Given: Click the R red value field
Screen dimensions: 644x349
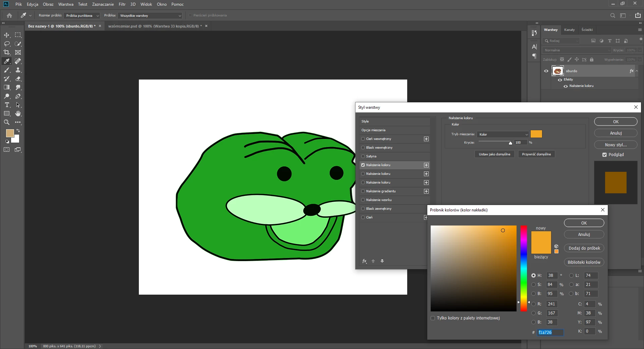Looking at the screenshot, I should click(x=552, y=304).
